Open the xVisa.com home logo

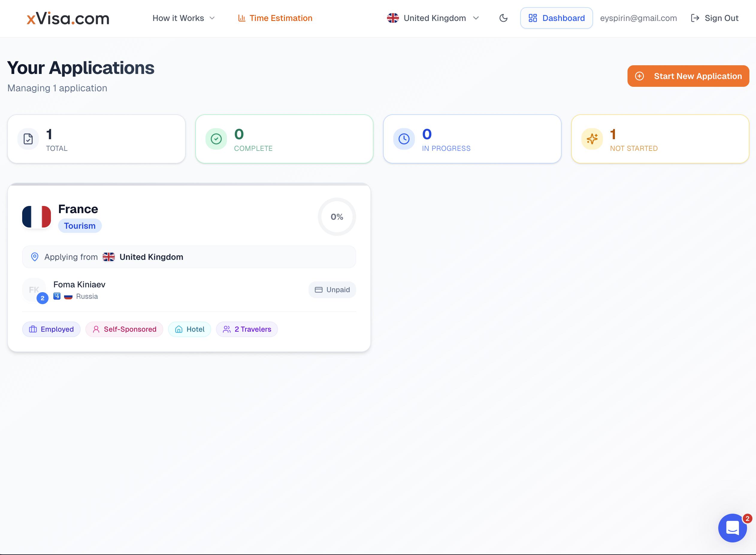(x=68, y=19)
